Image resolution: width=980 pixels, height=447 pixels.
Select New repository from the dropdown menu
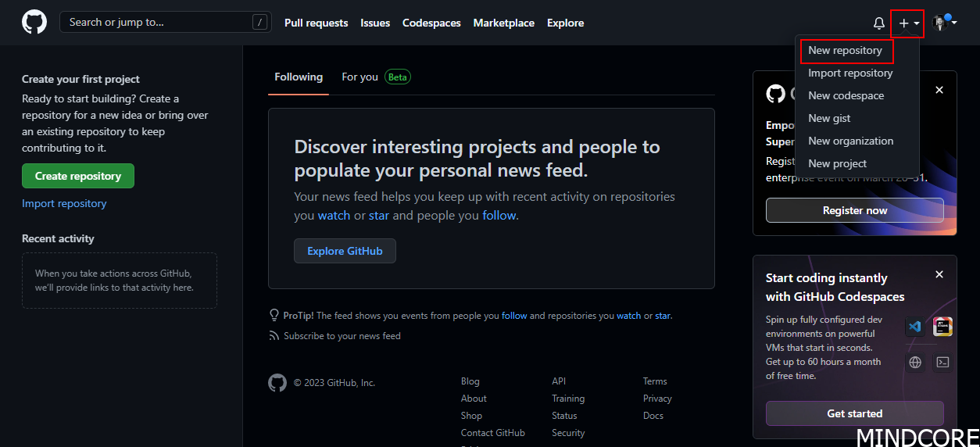click(845, 50)
